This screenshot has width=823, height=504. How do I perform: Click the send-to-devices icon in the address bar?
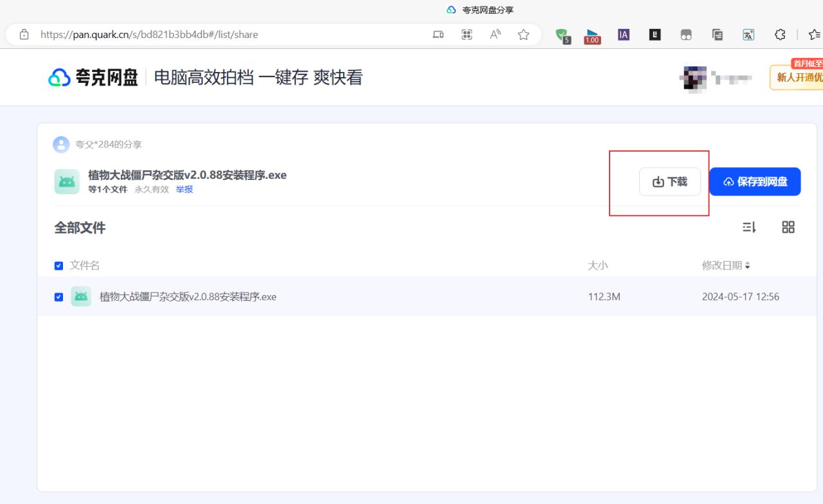click(x=438, y=35)
